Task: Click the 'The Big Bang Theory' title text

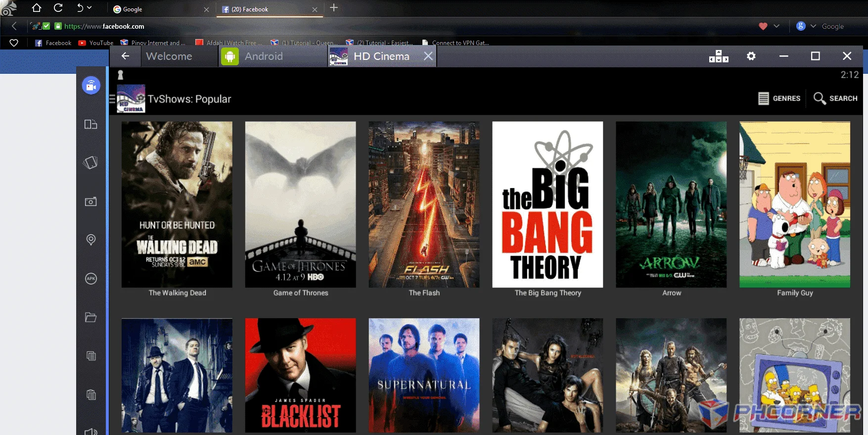Action: [548, 293]
